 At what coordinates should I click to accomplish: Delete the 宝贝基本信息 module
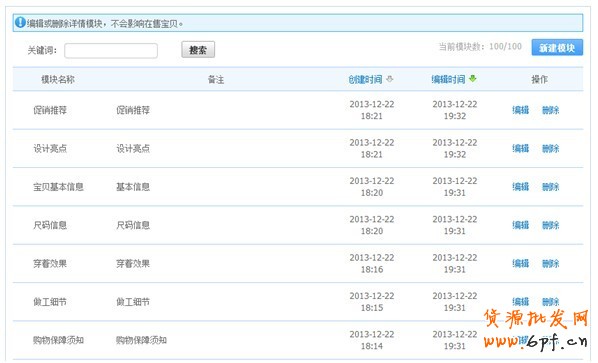[x=551, y=187]
